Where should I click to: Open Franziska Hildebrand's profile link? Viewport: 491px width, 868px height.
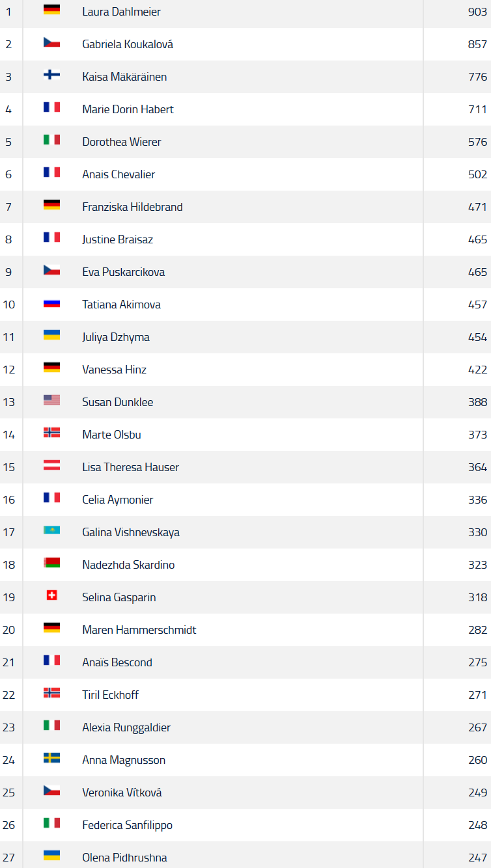tap(132, 207)
